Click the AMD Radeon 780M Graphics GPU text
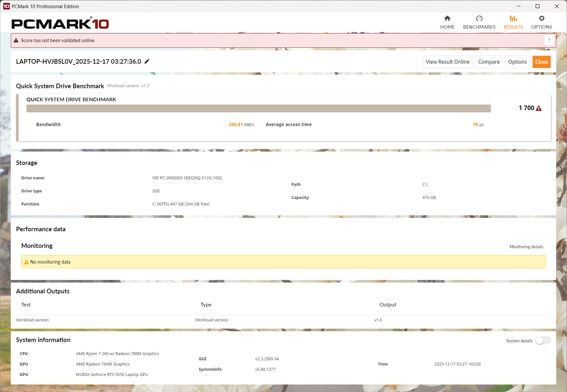Screen dimensions: 567x392 pos(103,364)
